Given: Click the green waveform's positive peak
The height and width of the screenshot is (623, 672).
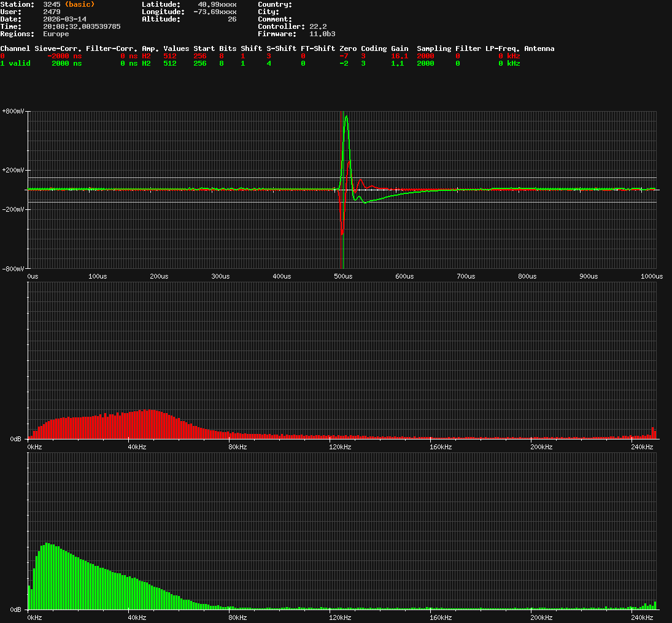Looking at the screenshot, I should [x=346, y=117].
